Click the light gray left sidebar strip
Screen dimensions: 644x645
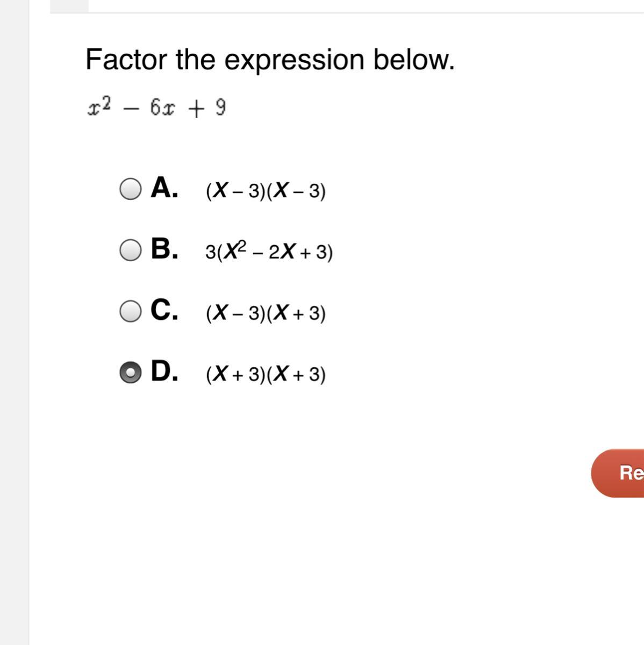pyautogui.click(x=15, y=322)
